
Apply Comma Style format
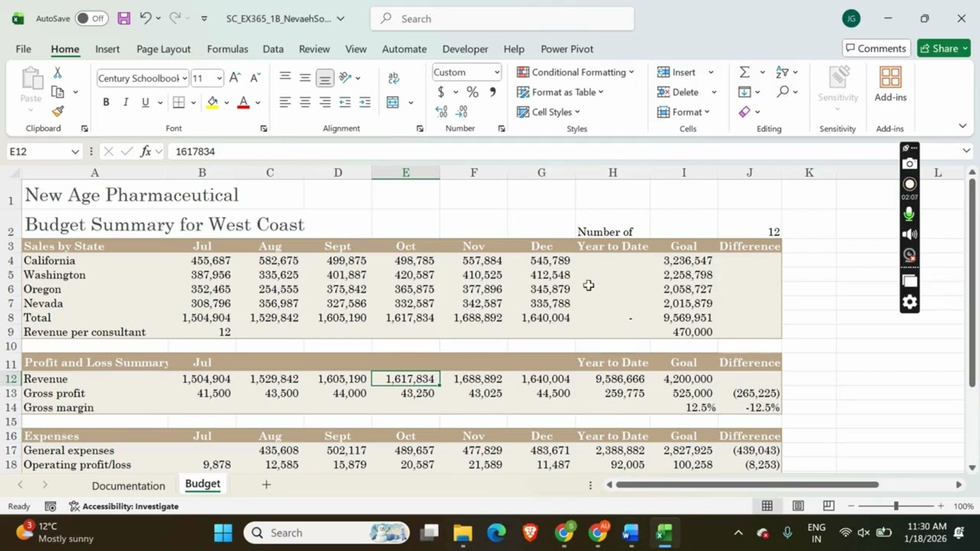(x=492, y=92)
